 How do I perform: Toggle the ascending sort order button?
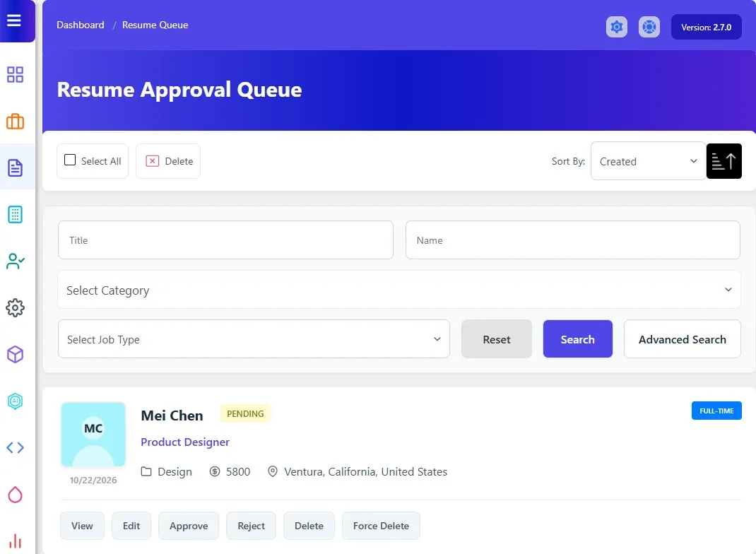point(723,161)
